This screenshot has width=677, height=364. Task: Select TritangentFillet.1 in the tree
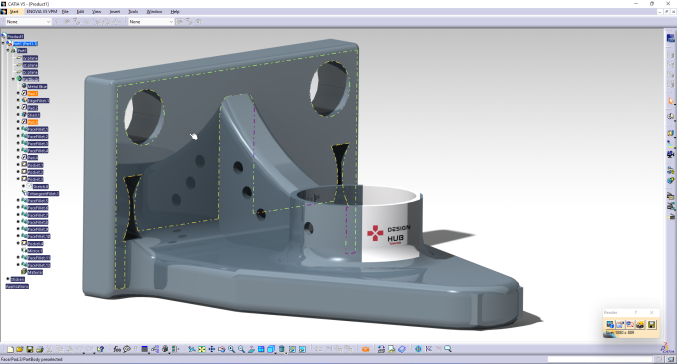pos(43,193)
